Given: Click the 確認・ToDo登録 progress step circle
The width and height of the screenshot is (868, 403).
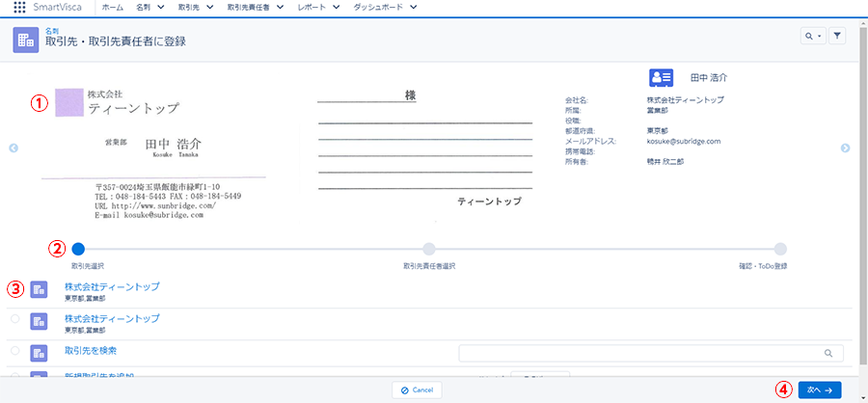Looking at the screenshot, I should [780, 249].
